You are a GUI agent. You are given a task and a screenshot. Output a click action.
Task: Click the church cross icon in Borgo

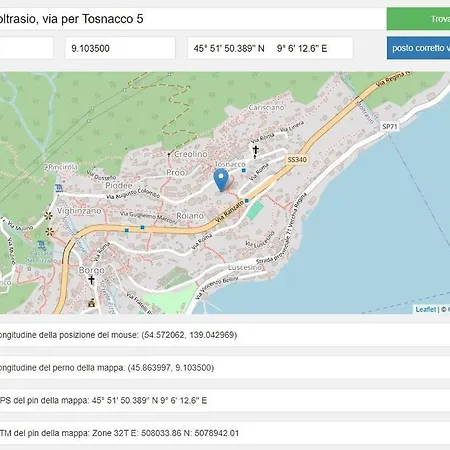91,280
